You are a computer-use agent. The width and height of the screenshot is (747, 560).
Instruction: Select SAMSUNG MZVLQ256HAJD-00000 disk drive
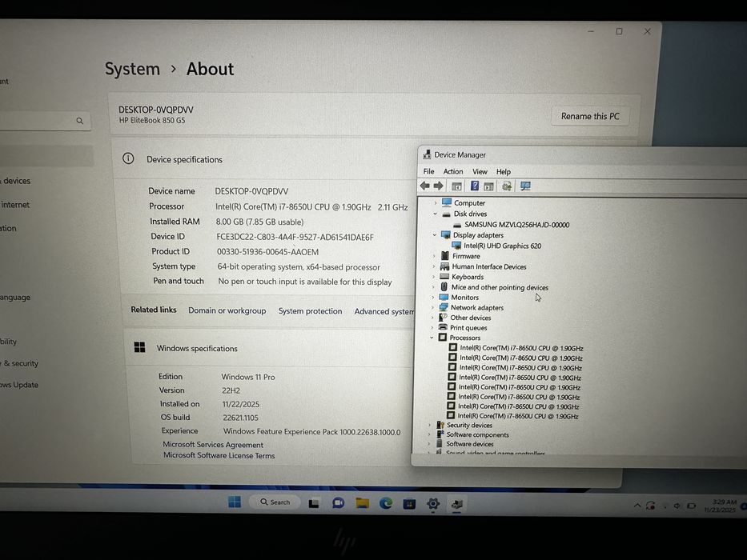tap(517, 224)
